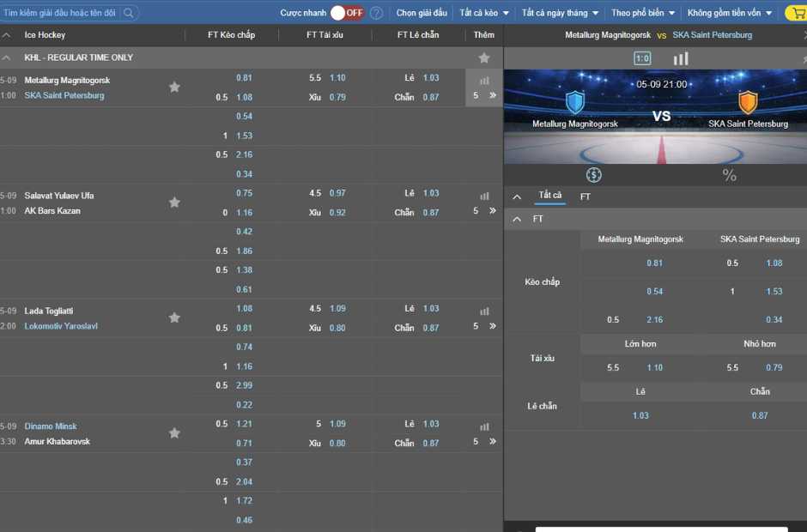Open the Dinamo Minsk team link
This screenshot has width=807, height=532.
tap(51, 426)
